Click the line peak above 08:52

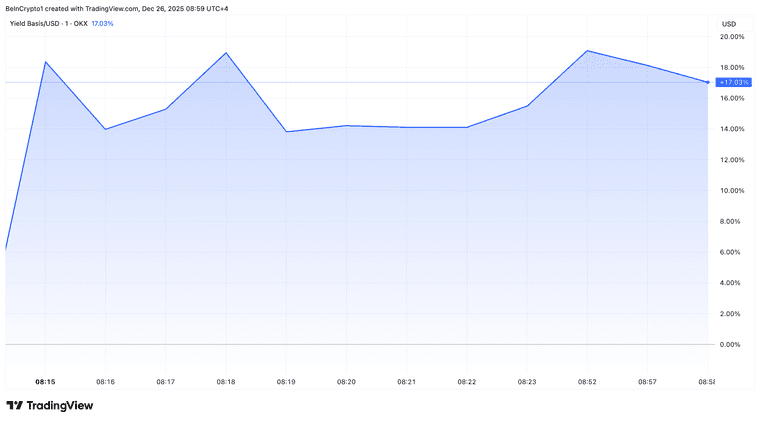click(587, 51)
